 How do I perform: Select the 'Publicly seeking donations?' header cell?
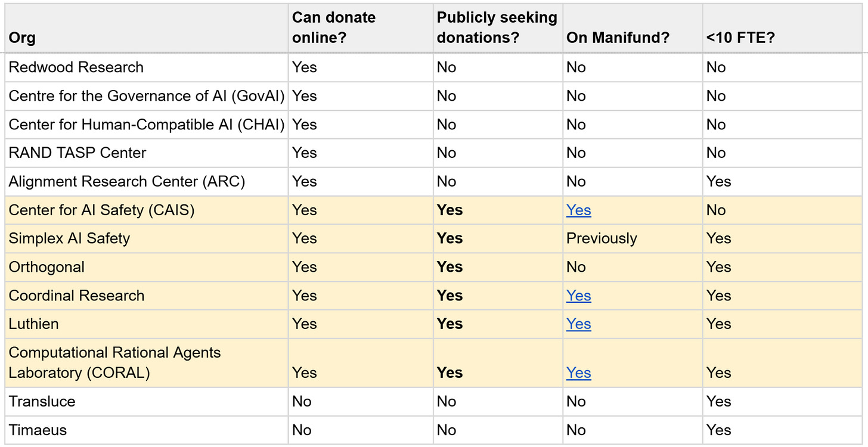pos(498,28)
